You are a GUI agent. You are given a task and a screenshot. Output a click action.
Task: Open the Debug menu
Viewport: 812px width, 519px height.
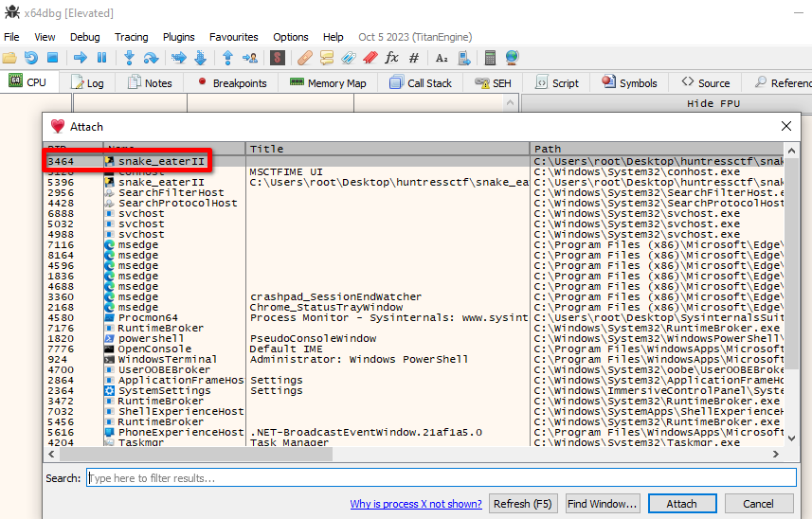point(85,37)
